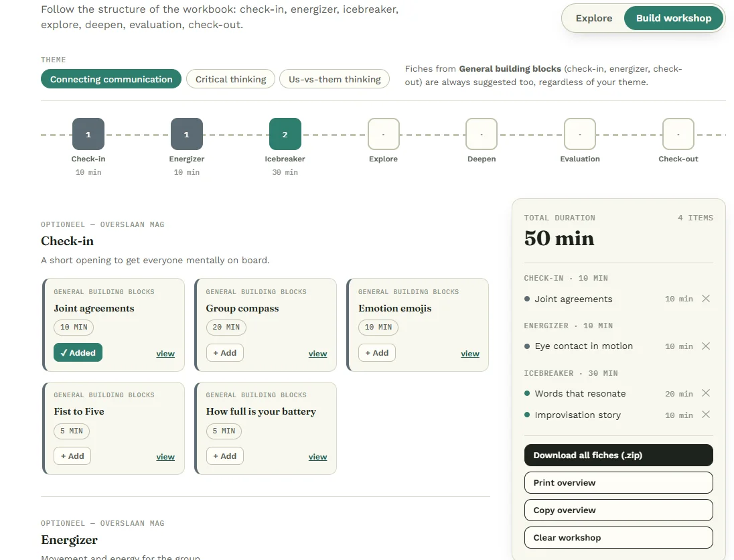Click the '4 ITEMS' count label
Screen dimensions: 734x560
(x=695, y=218)
